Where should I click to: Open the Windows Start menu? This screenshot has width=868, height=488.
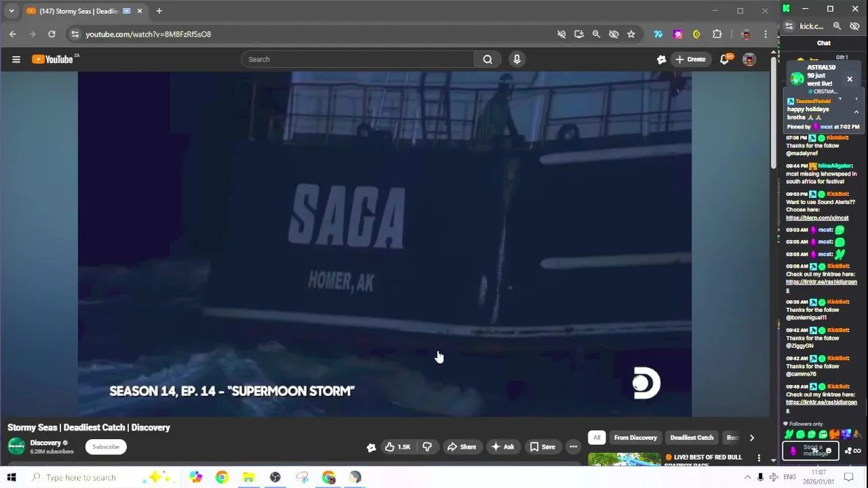click(x=12, y=477)
